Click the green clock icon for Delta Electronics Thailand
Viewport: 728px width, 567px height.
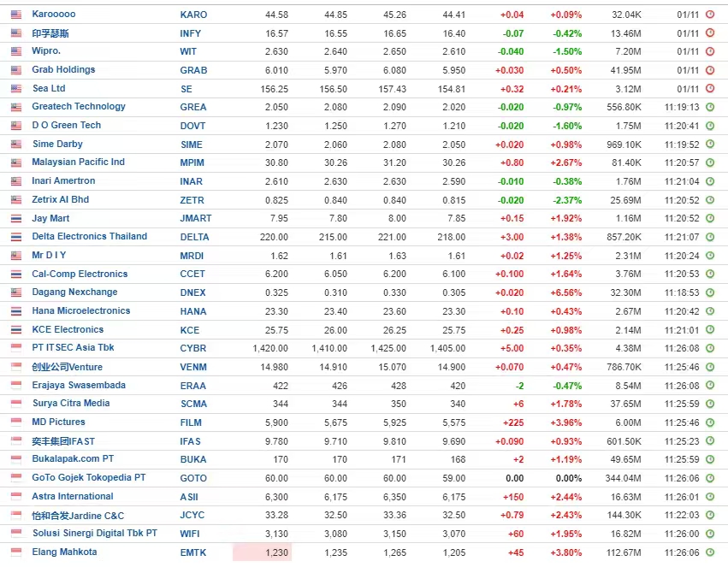click(x=709, y=237)
